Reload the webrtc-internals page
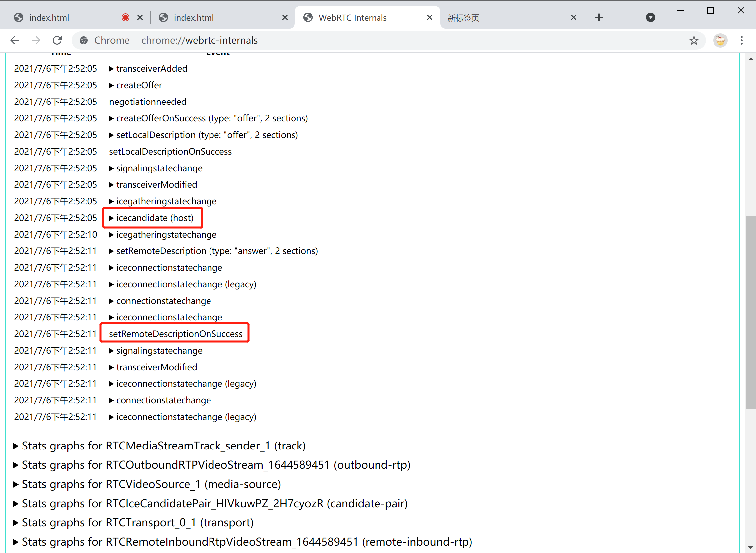The height and width of the screenshot is (553, 756). pos(57,40)
